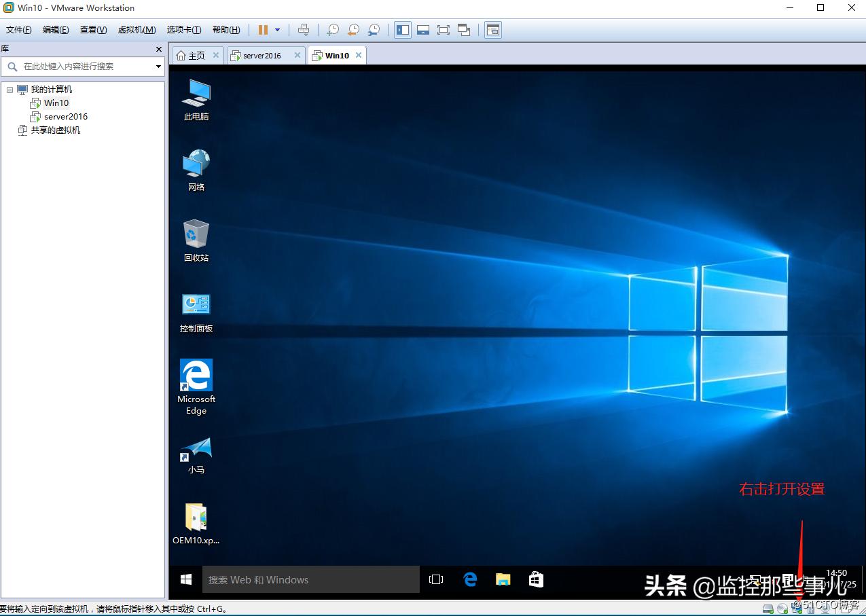Switch to the server2016 tab
Screen dimensions: 866x616
tap(264, 55)
